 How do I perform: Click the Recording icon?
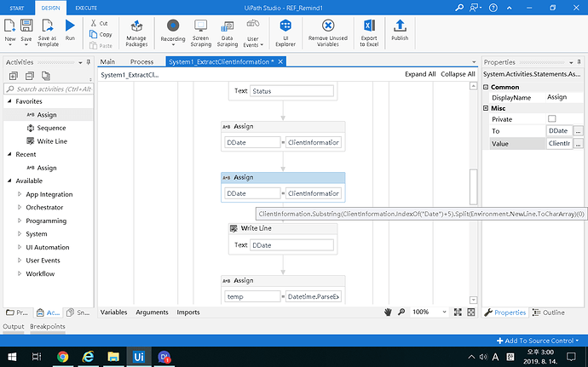pos(173,26)
